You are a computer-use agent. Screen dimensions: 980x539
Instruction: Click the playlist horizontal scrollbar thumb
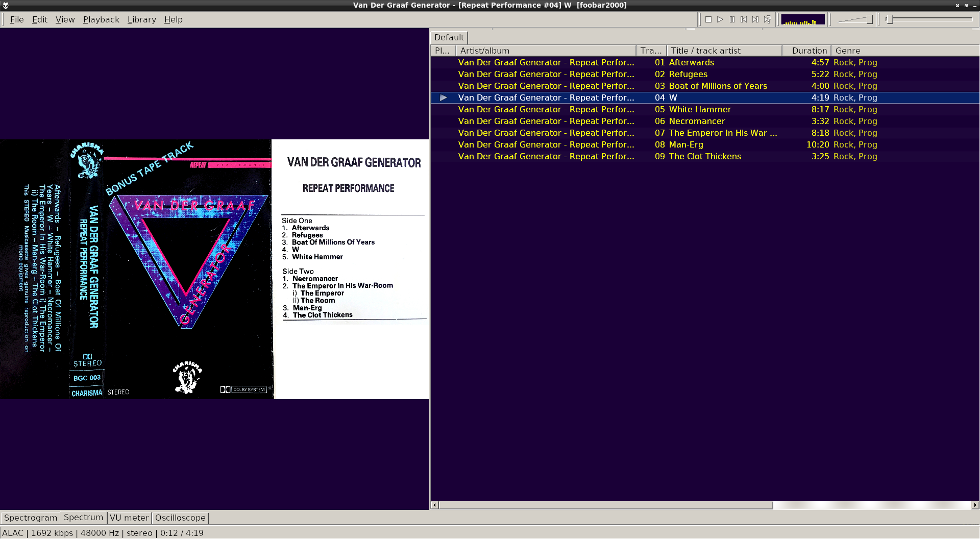point(606,505)
